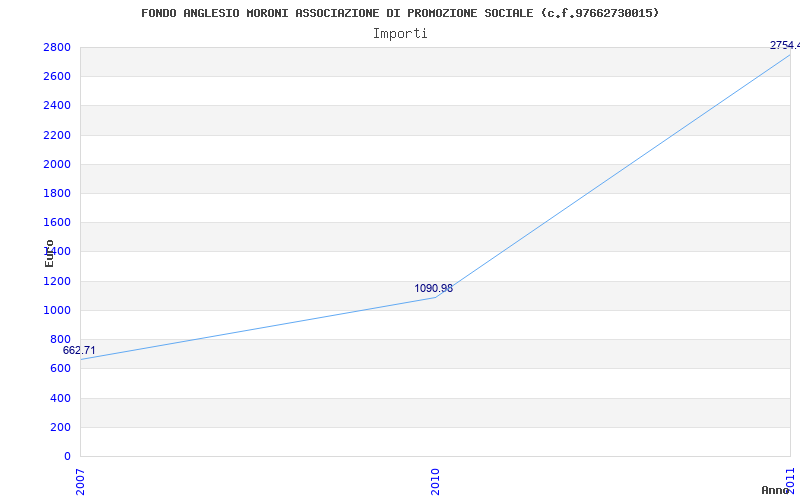Screen dimensions: 800x500
Task: Click the 2007 x-axis label
Action: 80,482
